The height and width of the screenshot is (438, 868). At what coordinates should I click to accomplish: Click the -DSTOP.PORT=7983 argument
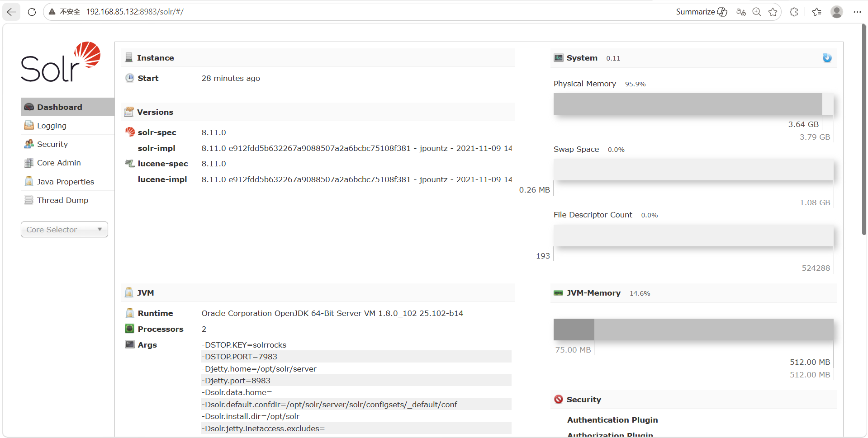tap(239, 357)
